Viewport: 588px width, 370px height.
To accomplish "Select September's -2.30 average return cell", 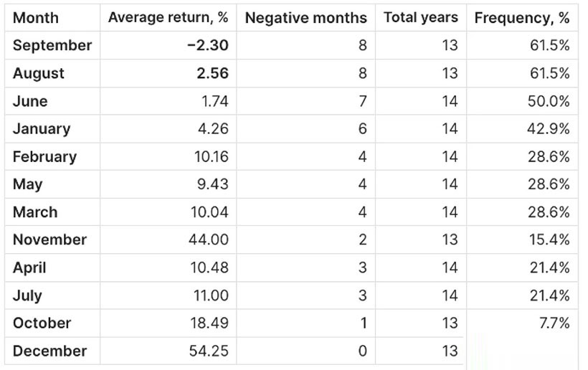I will point(207,46).
